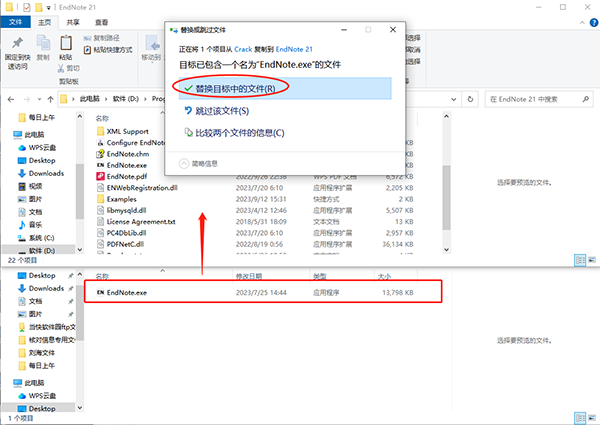
Task: Open Help question mark icon
Action: tap(593, 23)
